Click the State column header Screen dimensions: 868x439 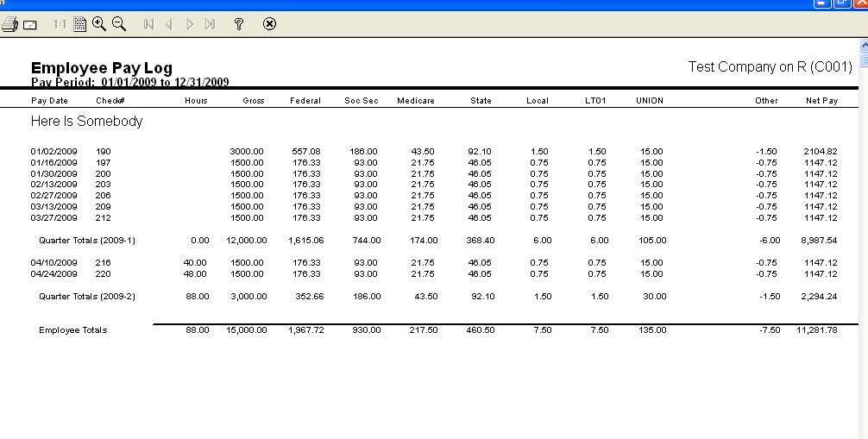click(481, 101)
